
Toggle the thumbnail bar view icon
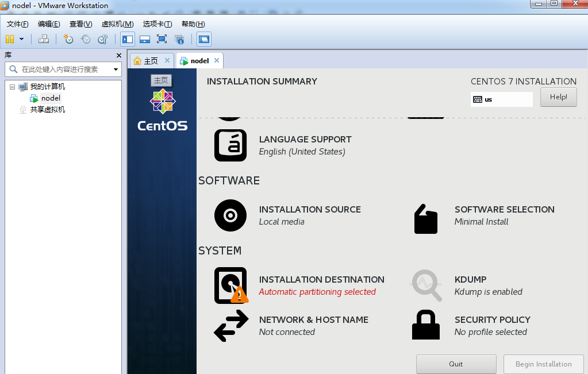point(145,39)
